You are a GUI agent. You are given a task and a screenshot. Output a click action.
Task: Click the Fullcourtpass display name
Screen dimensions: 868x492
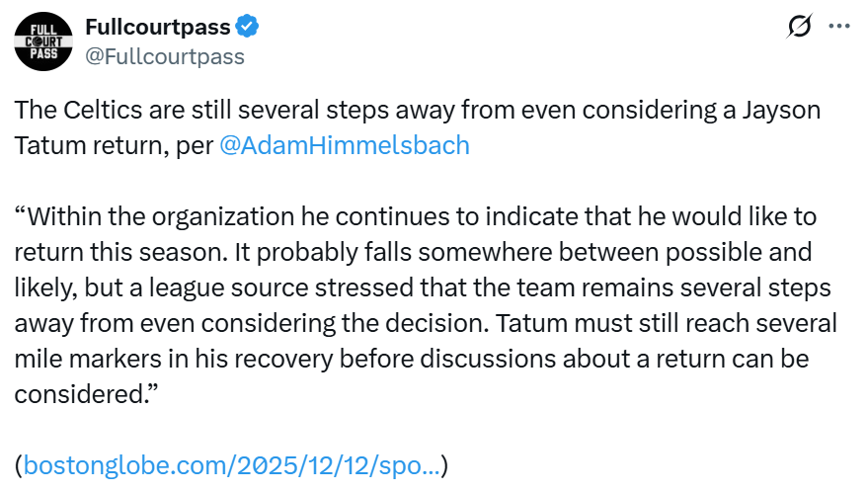[x=158, y=27]
